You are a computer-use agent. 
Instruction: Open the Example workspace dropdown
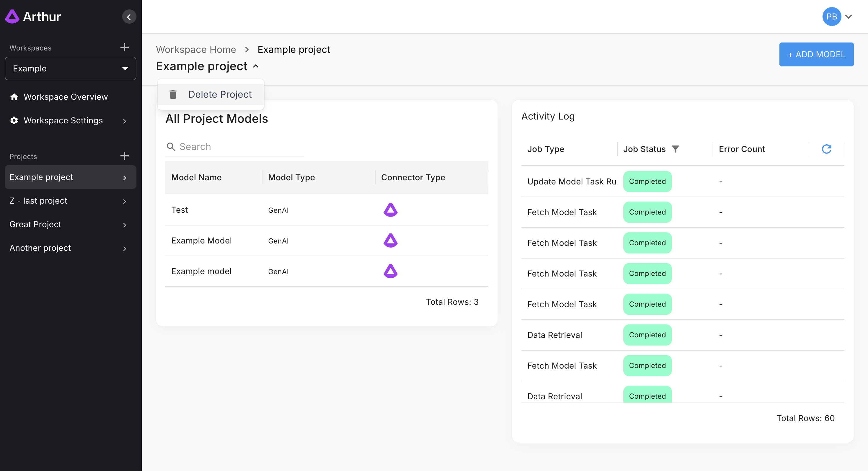71,68
